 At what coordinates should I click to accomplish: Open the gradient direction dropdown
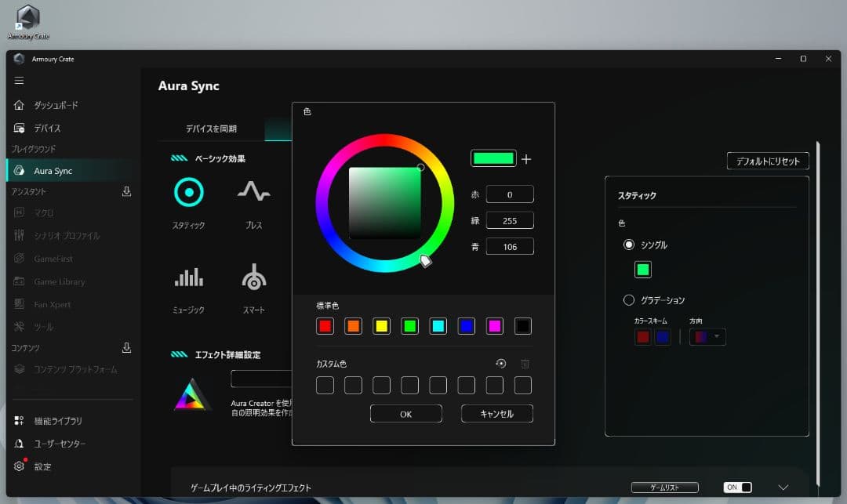(x=707, y=337)
